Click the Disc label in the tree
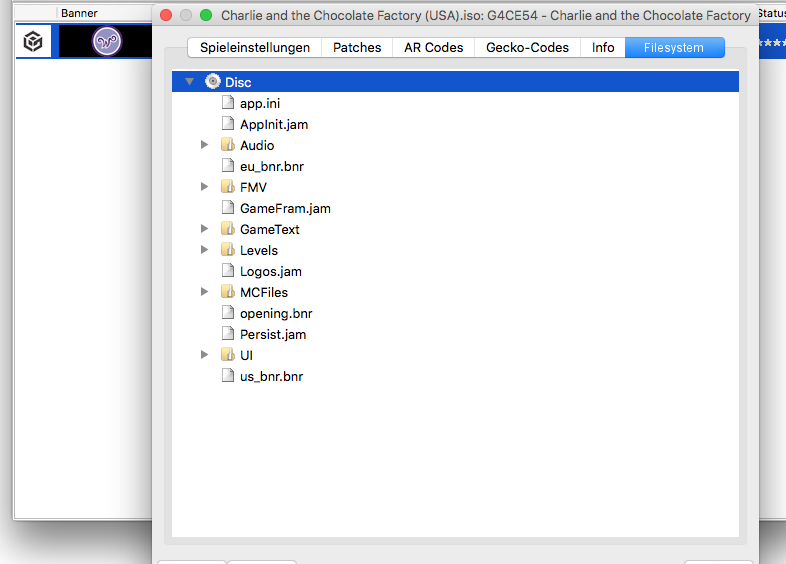This screenshot has width=786, height=564. [238, 82]
